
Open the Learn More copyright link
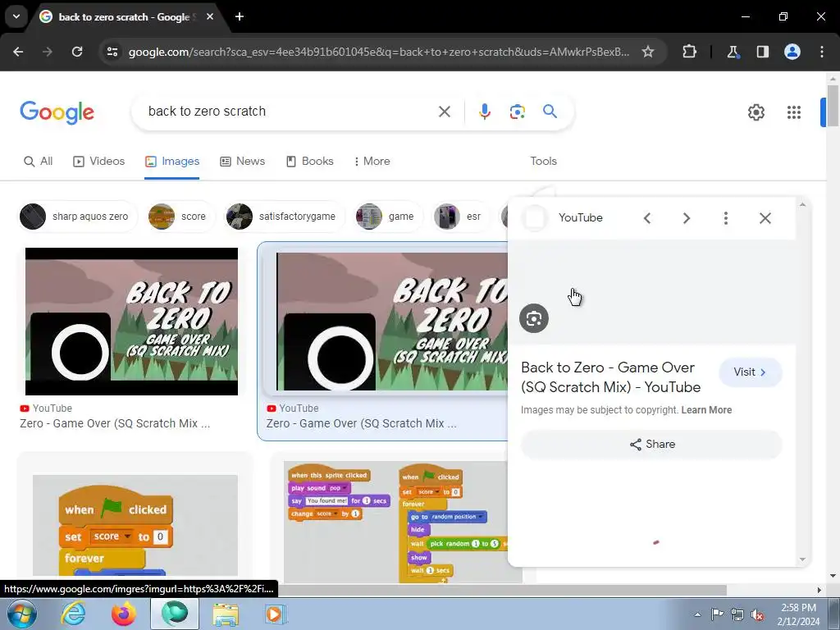[x=706, y=410]
